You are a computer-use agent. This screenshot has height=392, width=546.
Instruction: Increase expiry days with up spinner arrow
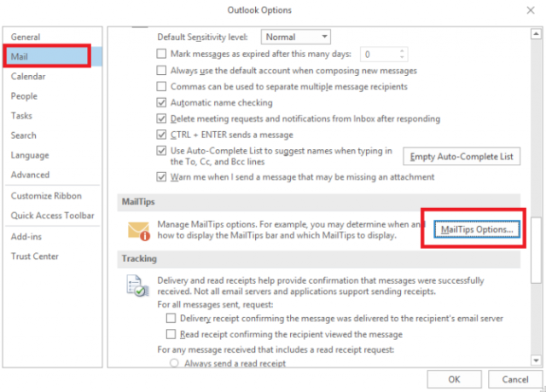[x=402, y=51]
